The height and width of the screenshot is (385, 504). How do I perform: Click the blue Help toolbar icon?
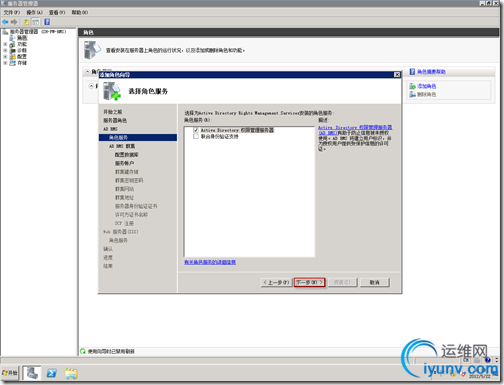(x=47, y=22)
